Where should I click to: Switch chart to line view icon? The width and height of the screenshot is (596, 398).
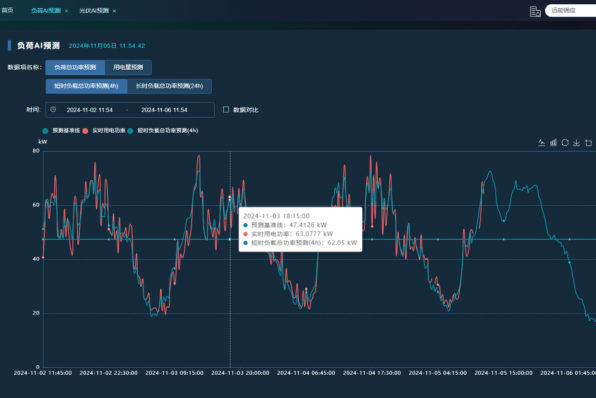542,143
